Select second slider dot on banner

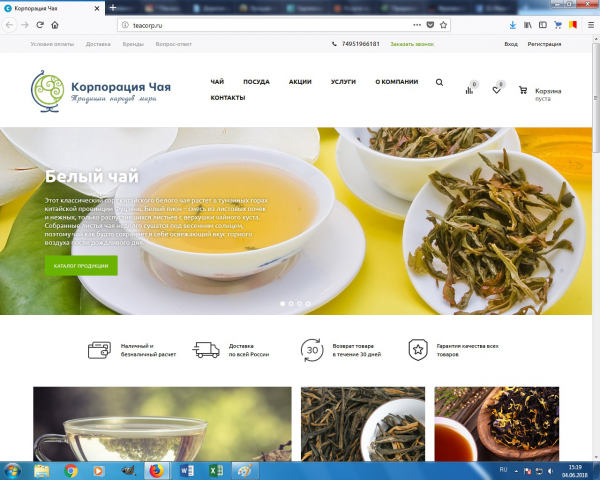point(291,304)
